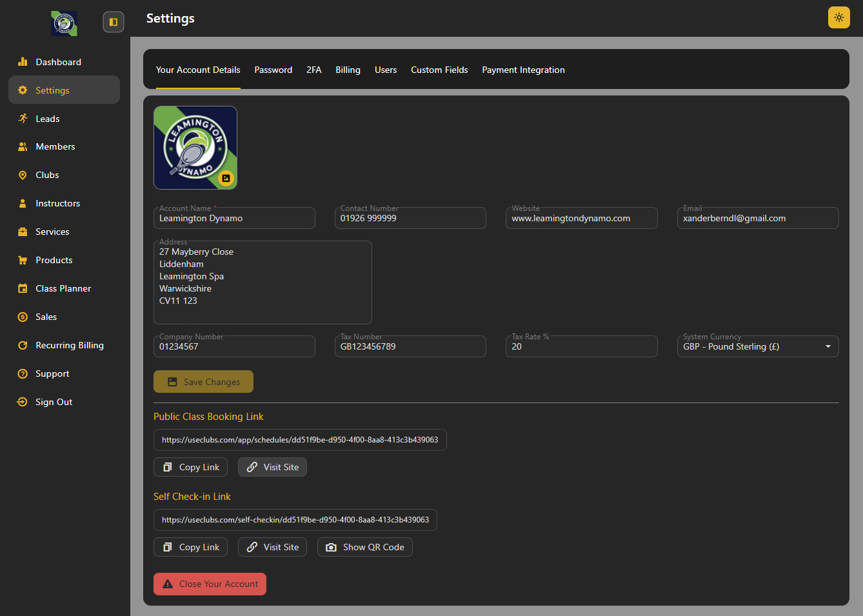Viewport: 863px width, 616px height.
Task: Click the Recurring Billing refresh icon
Action: point(23,346)
